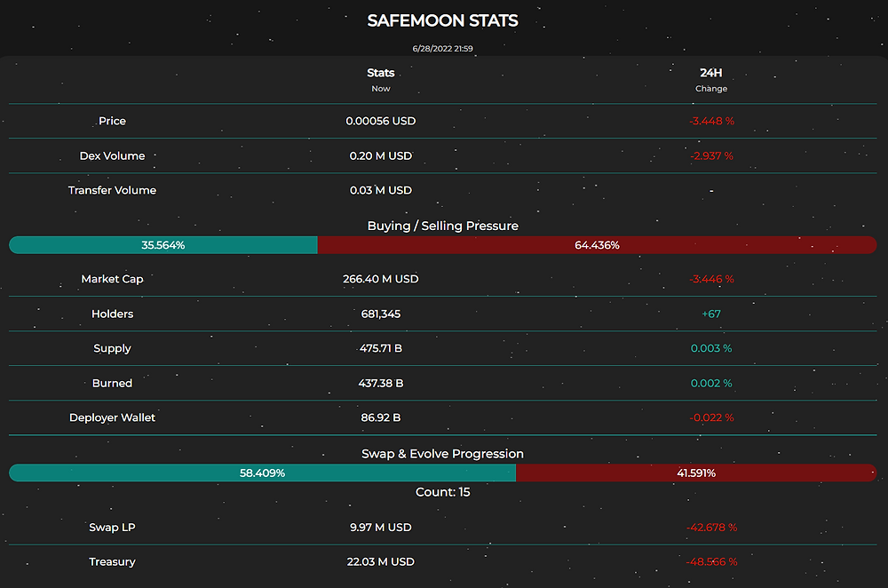This screenshot has height=588, width=888.
Task: Click the Buying / Selling Pressure heading
Action: [442, 226]
